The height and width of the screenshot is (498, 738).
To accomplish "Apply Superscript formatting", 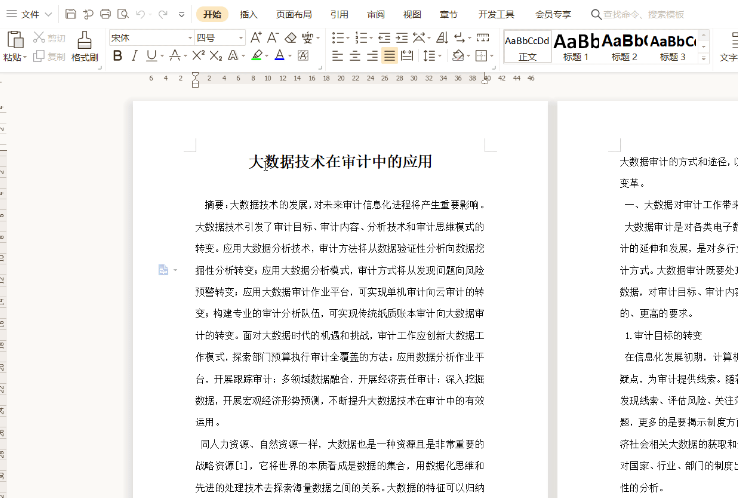I will coord(195,56).
